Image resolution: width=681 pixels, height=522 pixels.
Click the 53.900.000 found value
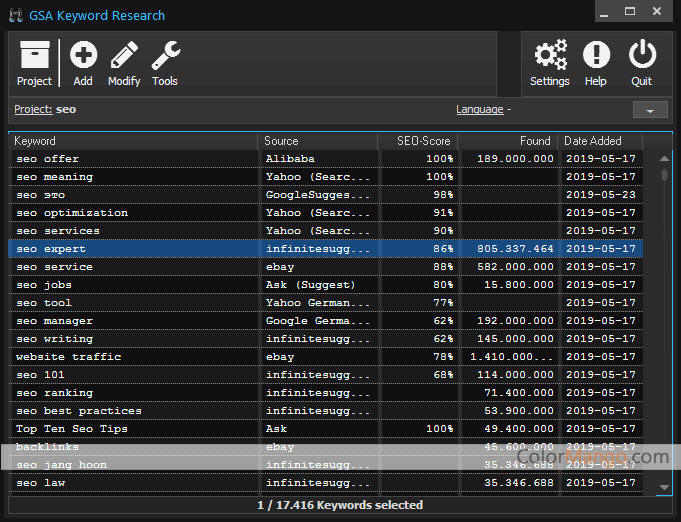pyautogui.click(x=519, y=411)
